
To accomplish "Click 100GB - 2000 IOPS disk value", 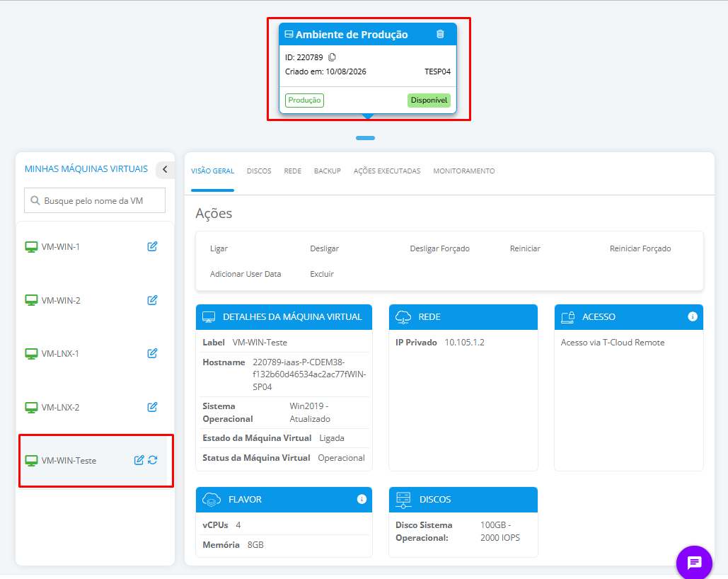I will pos(500,531).
